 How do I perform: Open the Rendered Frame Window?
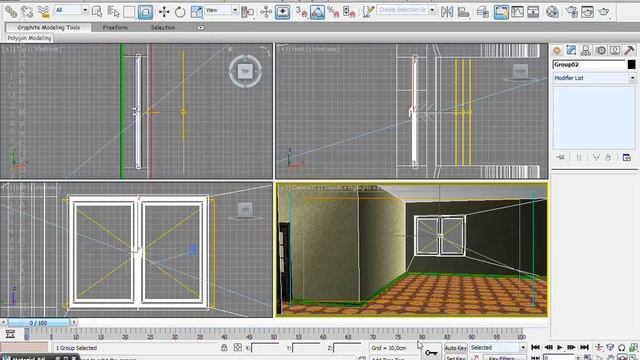click(x=587, y=11)
